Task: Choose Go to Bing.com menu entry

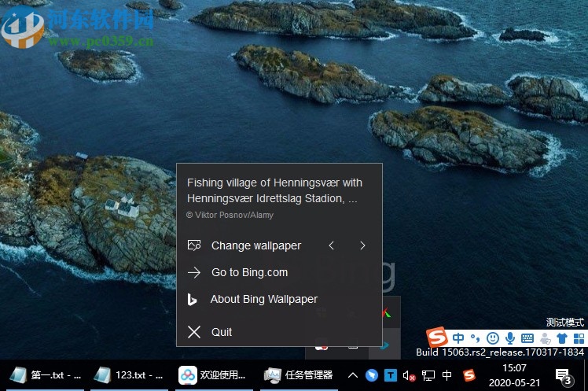Action: click(x=250, y=272)
